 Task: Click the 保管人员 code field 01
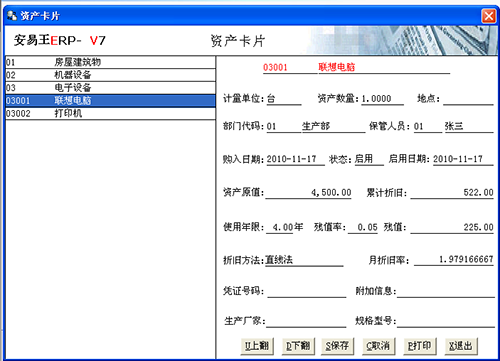(428, 126)
